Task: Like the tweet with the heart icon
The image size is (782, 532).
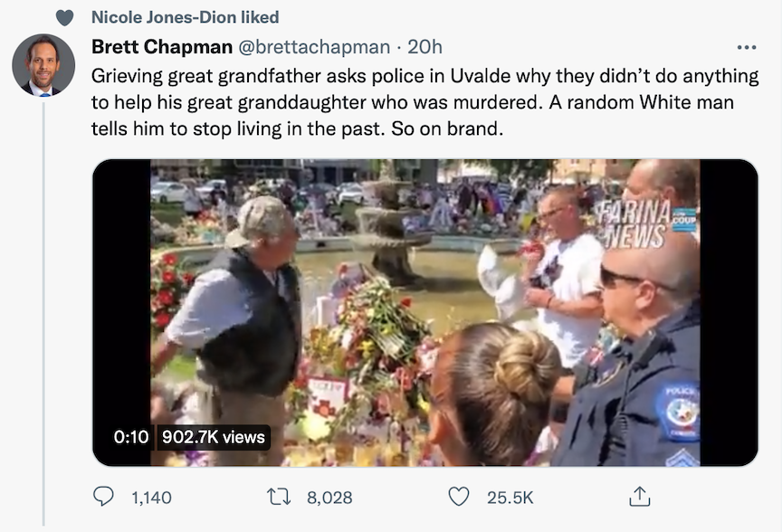Action: coord(460,497)
